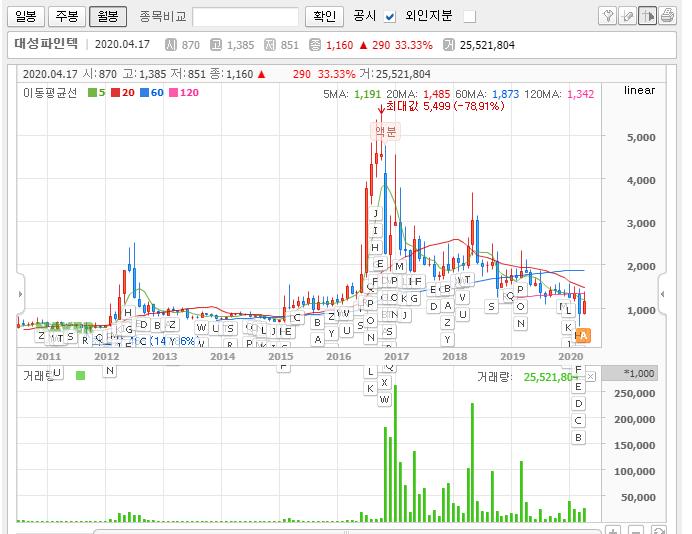Click the 시 open-price icon beside 870
This screenshot has height=534, width=692.
[171, 45]
